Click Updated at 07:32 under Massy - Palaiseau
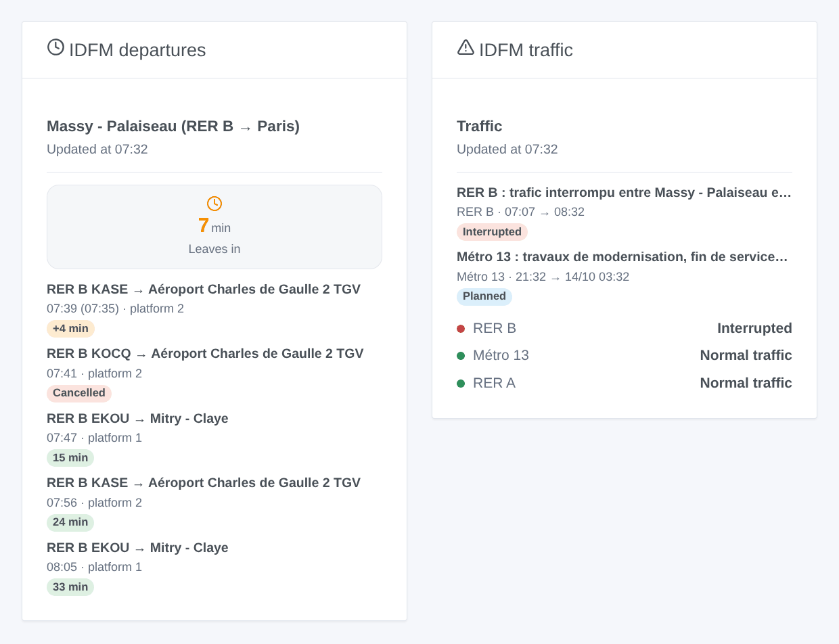Viewport: 839px width, 644px height. 97,149
